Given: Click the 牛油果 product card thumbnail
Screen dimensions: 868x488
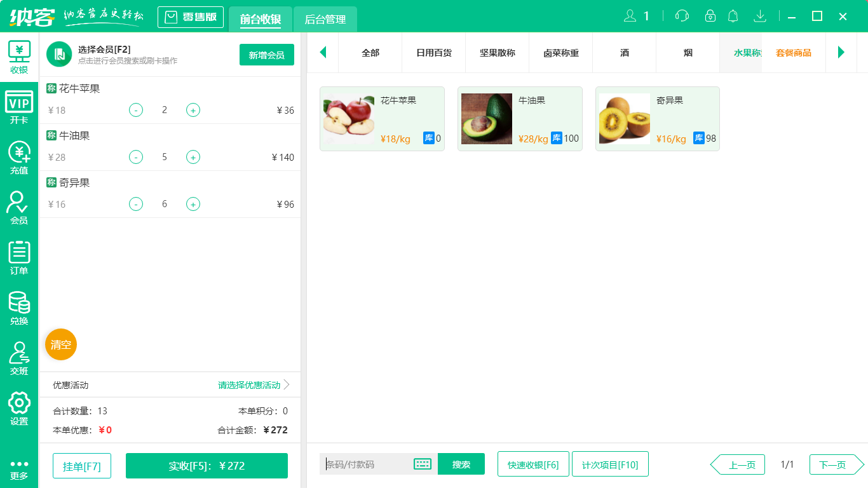Looking at the screenshot, I should 487,119.
